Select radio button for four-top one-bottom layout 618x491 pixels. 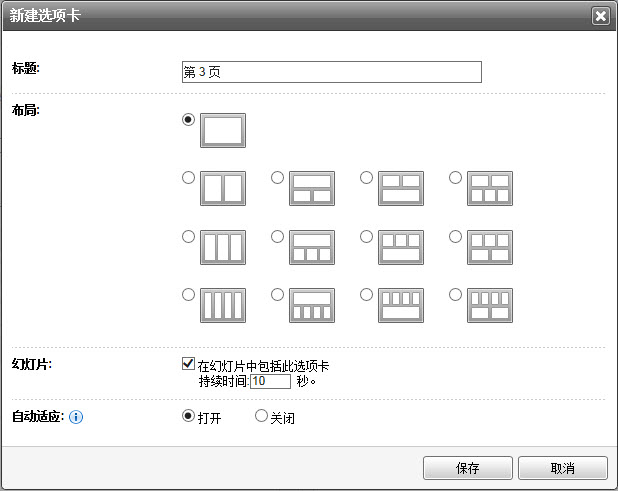click(367, 295)
